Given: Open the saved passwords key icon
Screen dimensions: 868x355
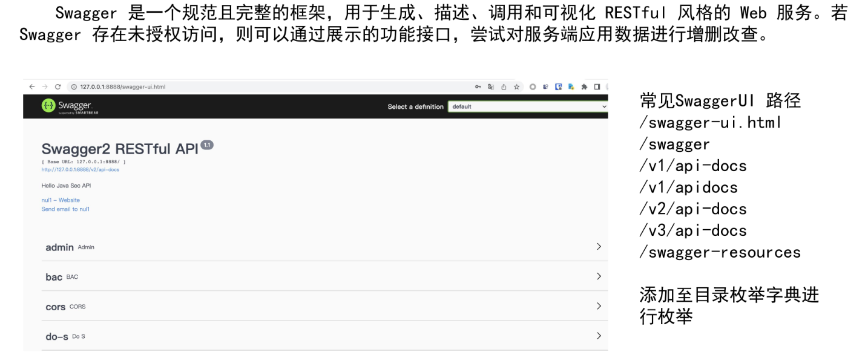Looking at the screenshot, I should pos(478,87).
